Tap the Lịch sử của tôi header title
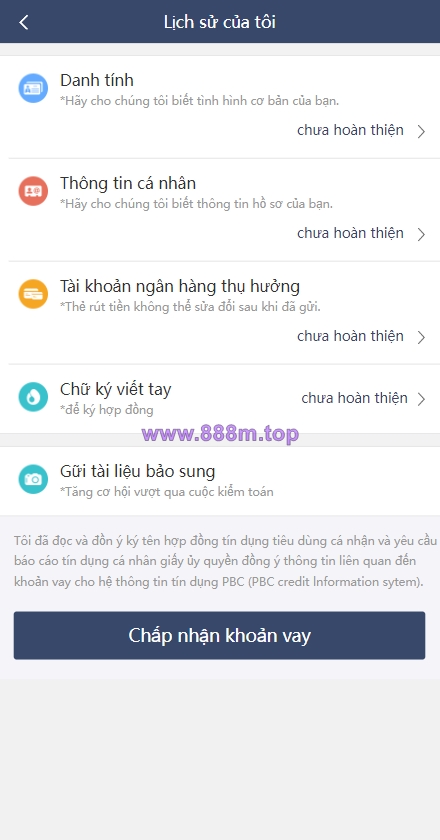Screen dimensions: 440x840 point(220,22)
